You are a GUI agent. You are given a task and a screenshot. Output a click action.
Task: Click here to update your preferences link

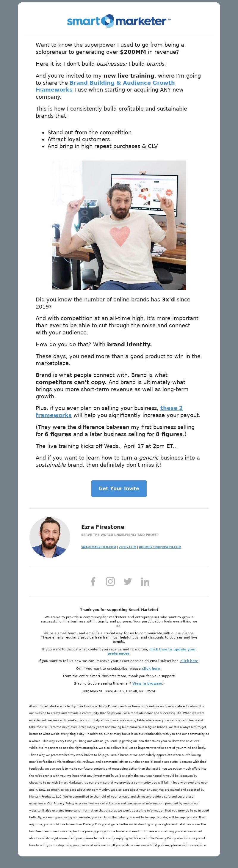tap(152, 651)
